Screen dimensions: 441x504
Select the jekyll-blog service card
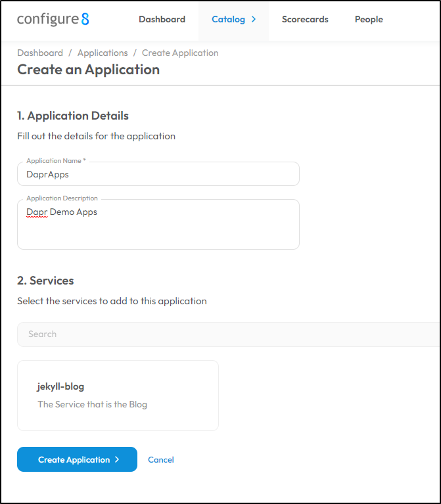coord(118,396)
